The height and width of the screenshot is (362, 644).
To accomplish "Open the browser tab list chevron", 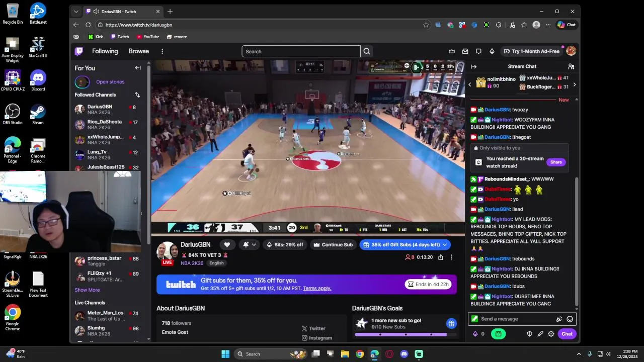I will [76, 12].
